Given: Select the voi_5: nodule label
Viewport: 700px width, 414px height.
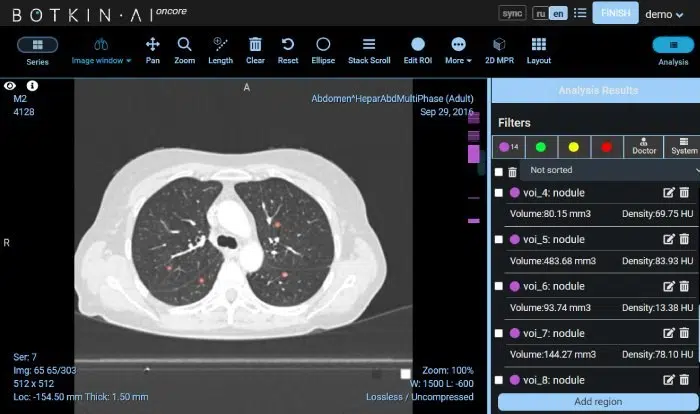Looking at the screenshot, I should tap(554, 239).
